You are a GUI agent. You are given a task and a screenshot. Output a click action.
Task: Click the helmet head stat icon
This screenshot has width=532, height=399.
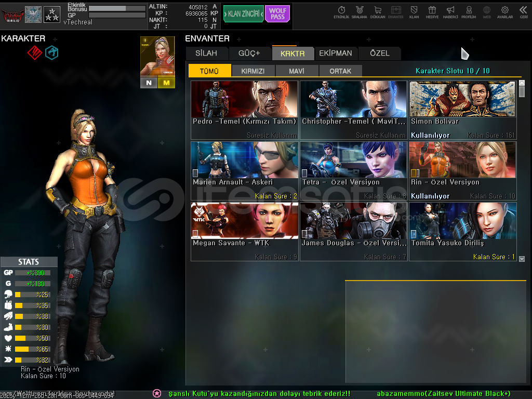click(8, 294)
